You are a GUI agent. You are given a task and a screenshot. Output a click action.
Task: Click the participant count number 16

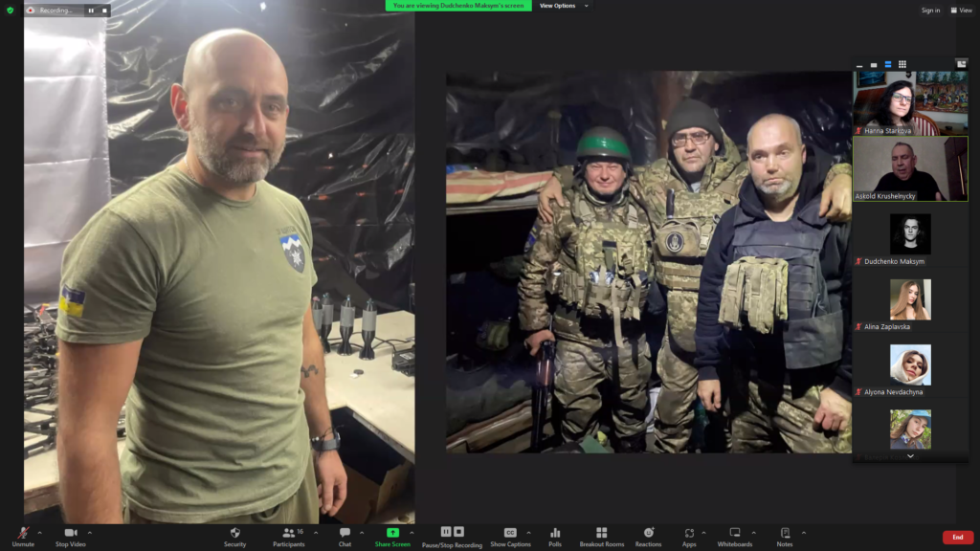pos(300,532)
